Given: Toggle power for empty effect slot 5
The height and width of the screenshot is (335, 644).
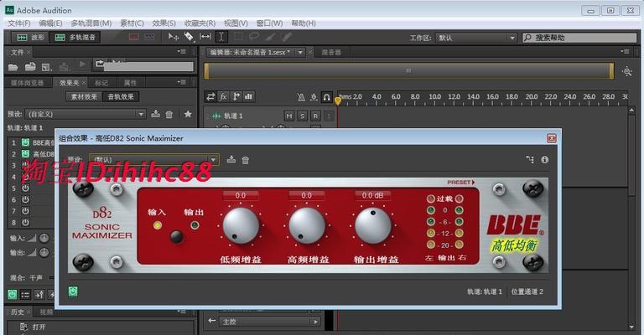Looking at the screenshot, I should (x=25, y=188).
